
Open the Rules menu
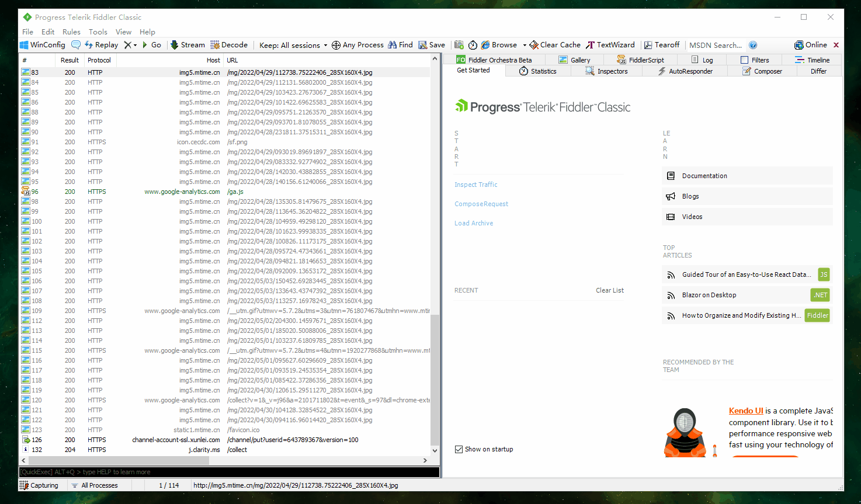71,32
